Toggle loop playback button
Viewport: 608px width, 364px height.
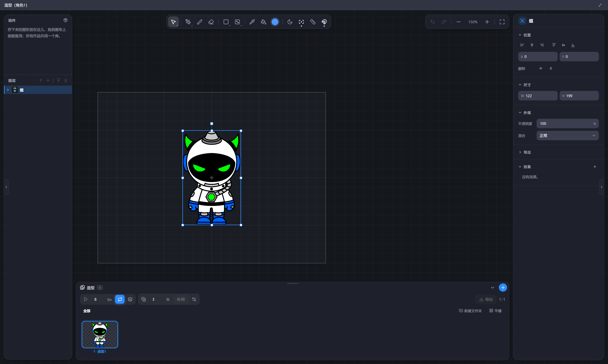coord(120,299)
